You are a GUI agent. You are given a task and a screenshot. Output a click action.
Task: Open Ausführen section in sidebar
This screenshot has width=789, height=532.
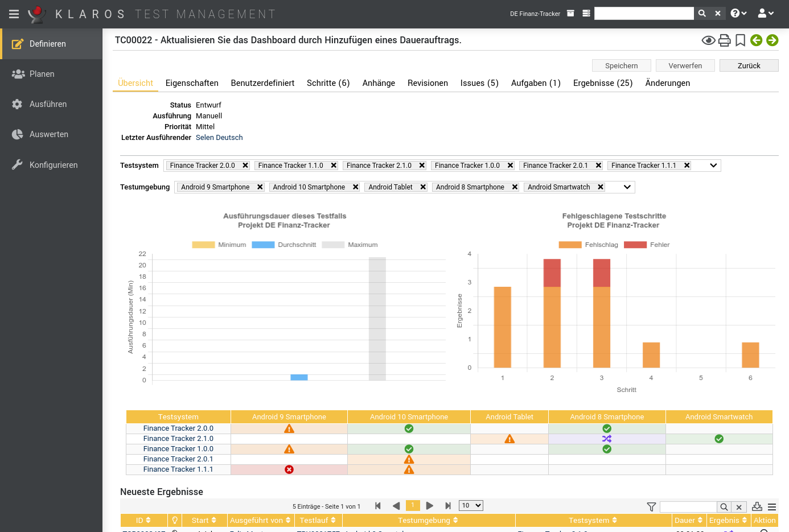tap(51, 104)
